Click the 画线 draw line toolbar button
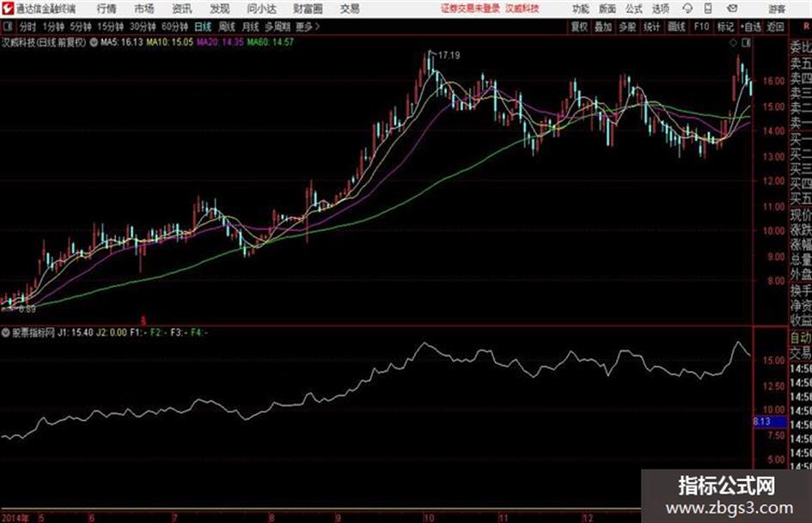Viewport: 812px width, 523px height. tap(676, 27)
